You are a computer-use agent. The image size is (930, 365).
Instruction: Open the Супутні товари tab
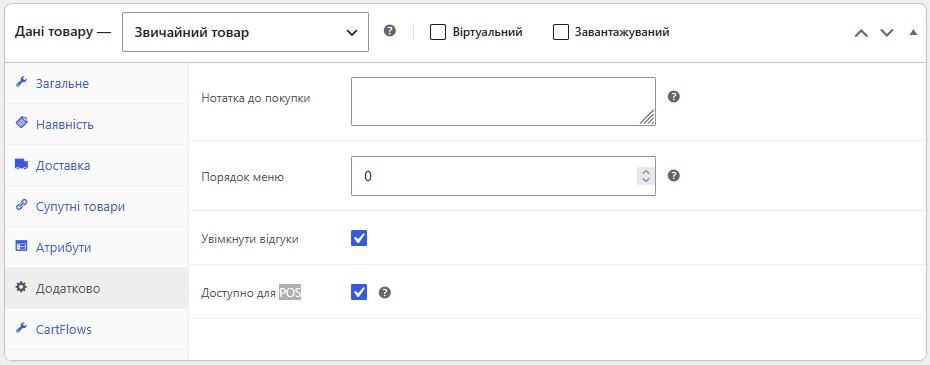[96, 206]
